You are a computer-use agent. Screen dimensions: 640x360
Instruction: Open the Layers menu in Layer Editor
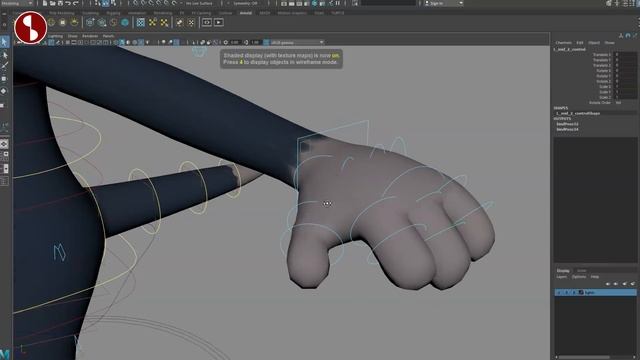[x=562, y=277]
